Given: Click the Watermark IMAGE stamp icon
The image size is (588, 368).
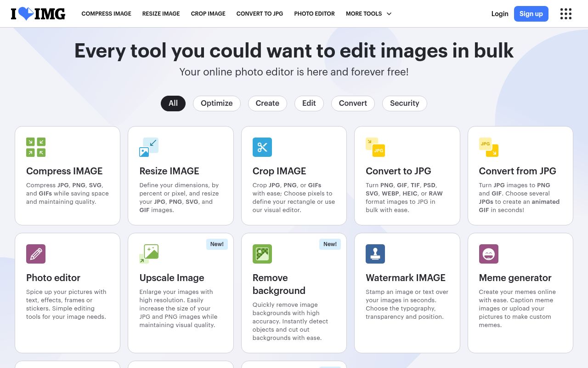Looking at the screenshot, I should point(375,254).
